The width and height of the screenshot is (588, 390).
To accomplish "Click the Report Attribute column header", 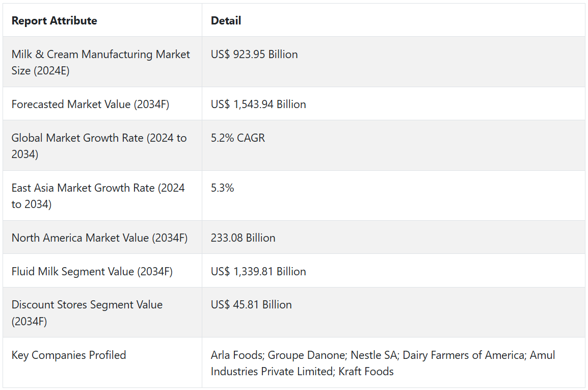I will point(54,21).
